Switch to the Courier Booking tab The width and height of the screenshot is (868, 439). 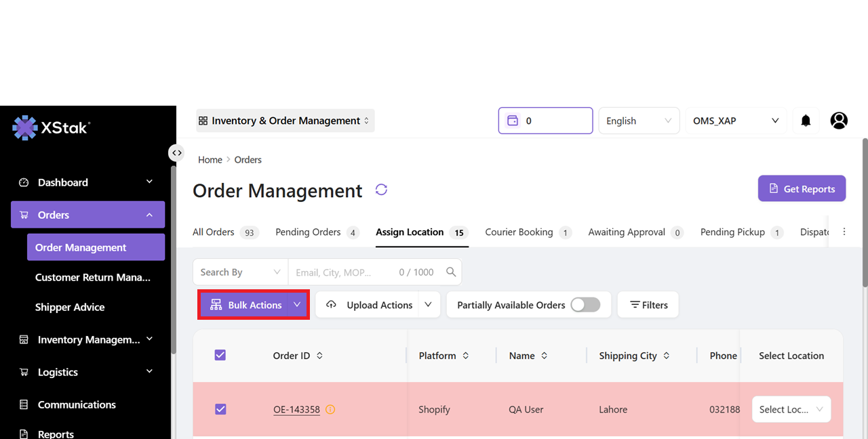[519, 232]
